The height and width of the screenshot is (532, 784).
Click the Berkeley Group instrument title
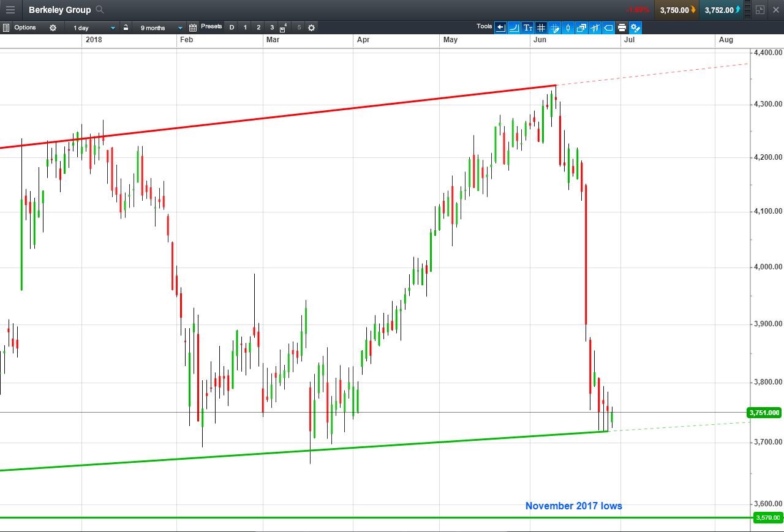click(x=59, y=10)
